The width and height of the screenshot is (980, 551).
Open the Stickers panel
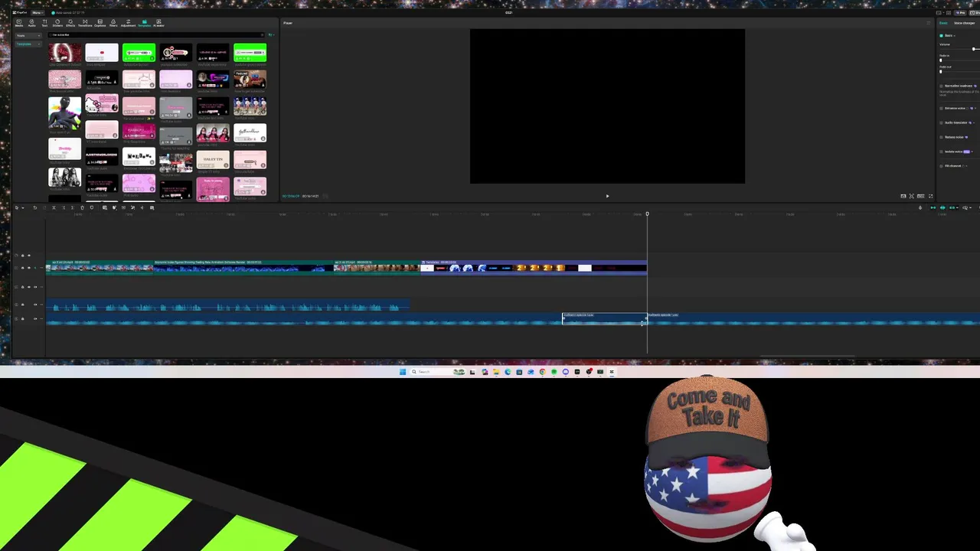(x=57, y=23)
